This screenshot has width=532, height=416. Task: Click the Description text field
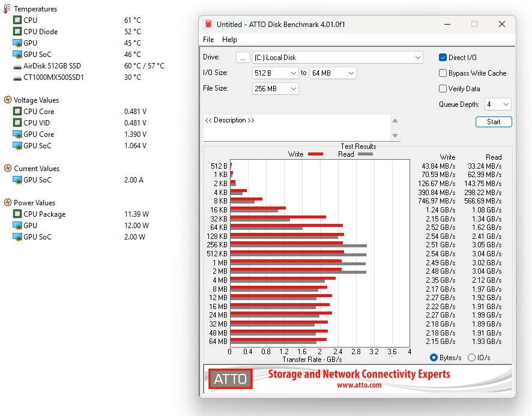(297, 128)
